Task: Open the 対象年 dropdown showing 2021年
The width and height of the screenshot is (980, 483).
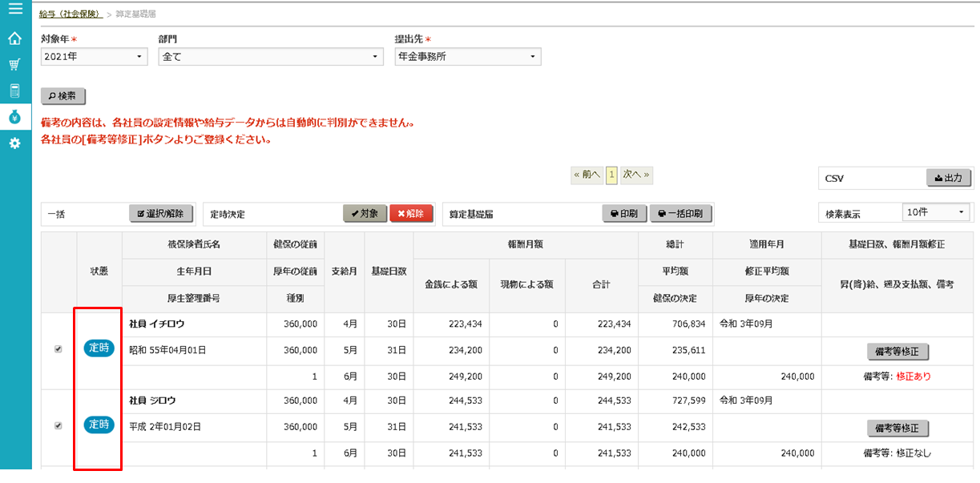Action: tap(94, 56)
